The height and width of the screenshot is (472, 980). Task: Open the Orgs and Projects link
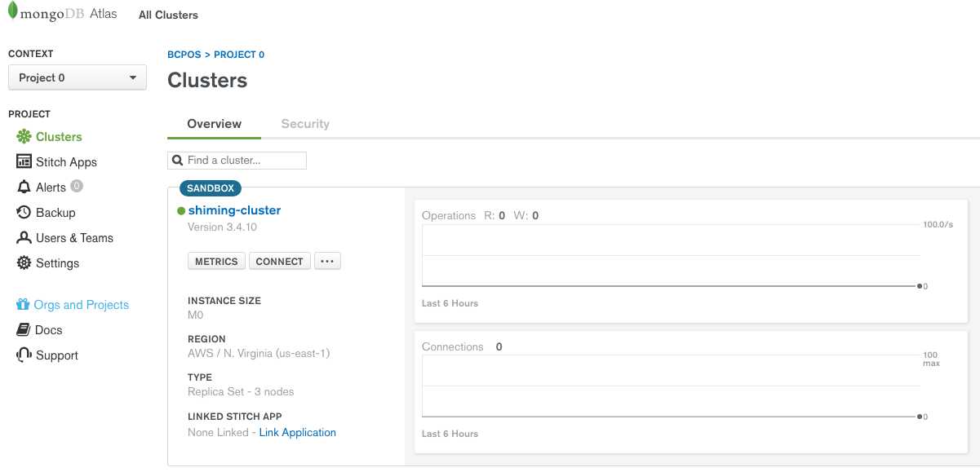point(82,305)
